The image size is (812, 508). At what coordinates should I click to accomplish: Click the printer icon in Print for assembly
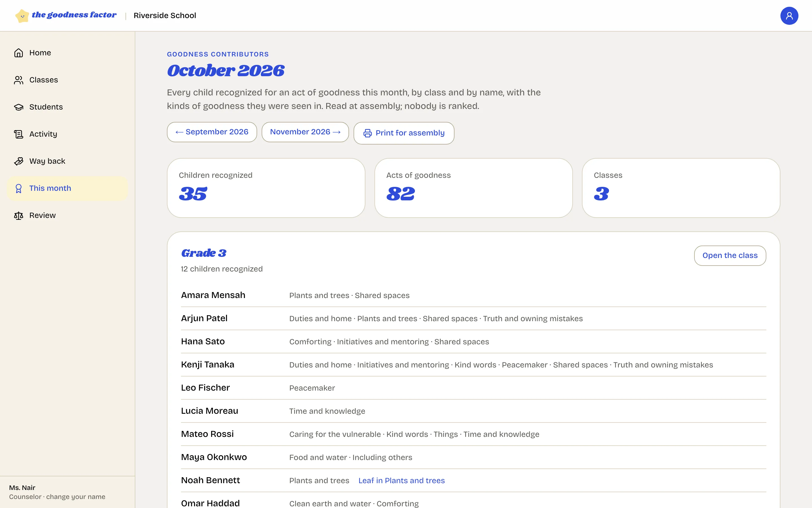coord(367,133)
